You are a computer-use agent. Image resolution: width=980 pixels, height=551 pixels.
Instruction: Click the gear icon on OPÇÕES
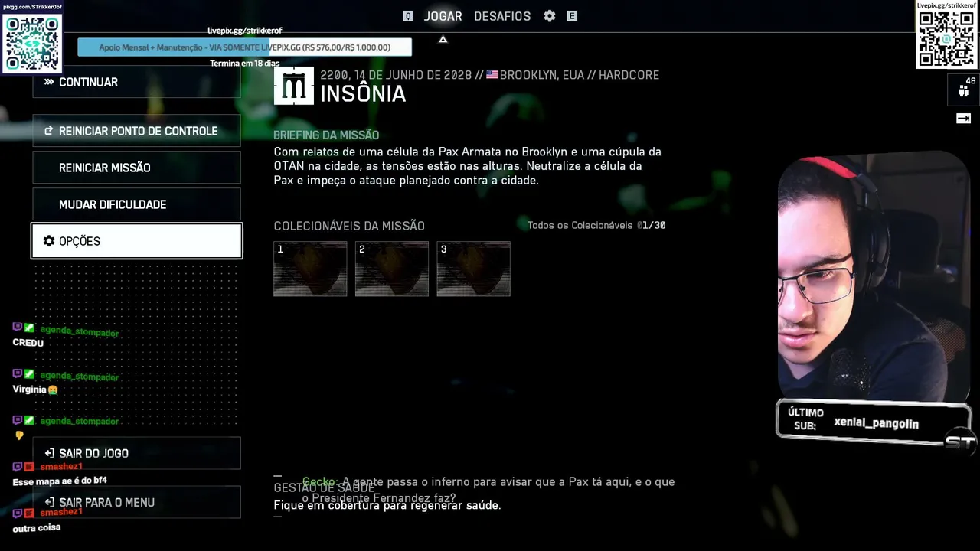point(49,241)
